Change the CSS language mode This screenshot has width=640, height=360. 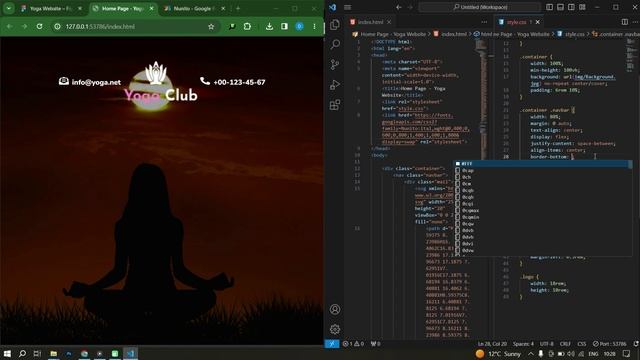tap(582, 344)
